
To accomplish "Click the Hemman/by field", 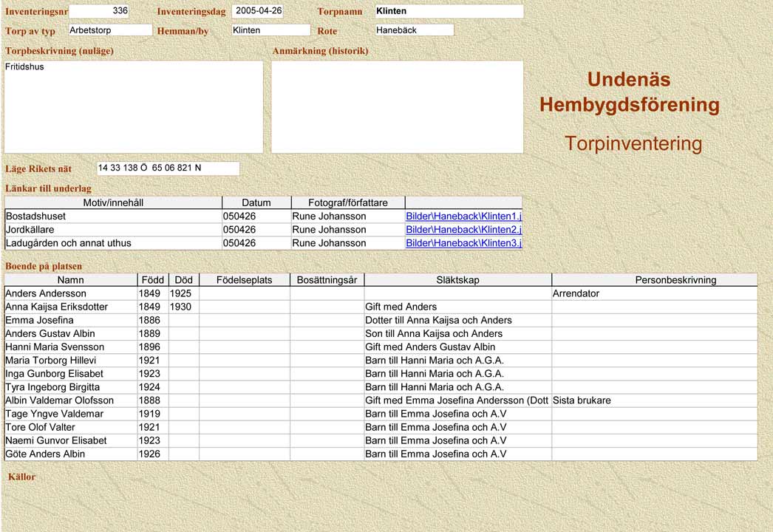I will [x=270, y=30].
